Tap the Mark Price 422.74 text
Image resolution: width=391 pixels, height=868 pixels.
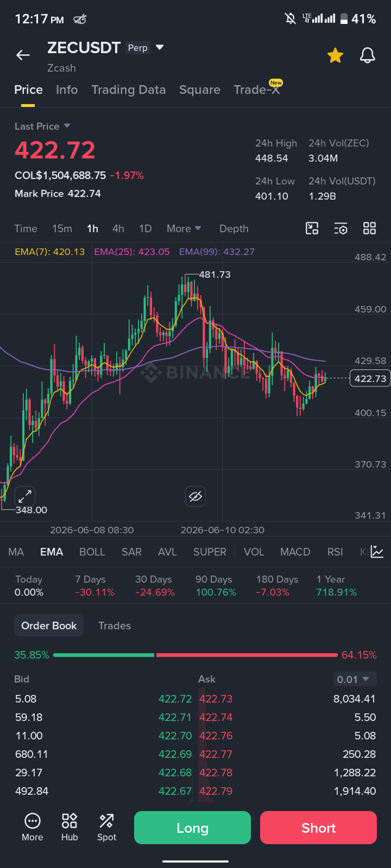coord(58,194)
